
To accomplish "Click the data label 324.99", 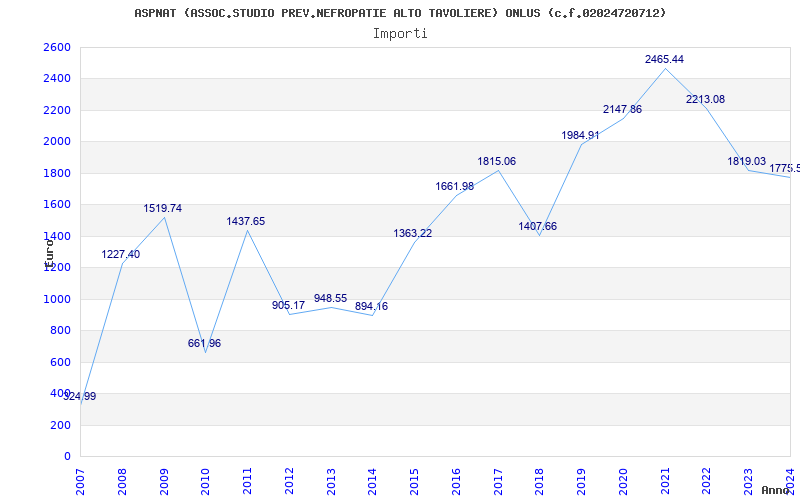I will [x=80, y=396].
